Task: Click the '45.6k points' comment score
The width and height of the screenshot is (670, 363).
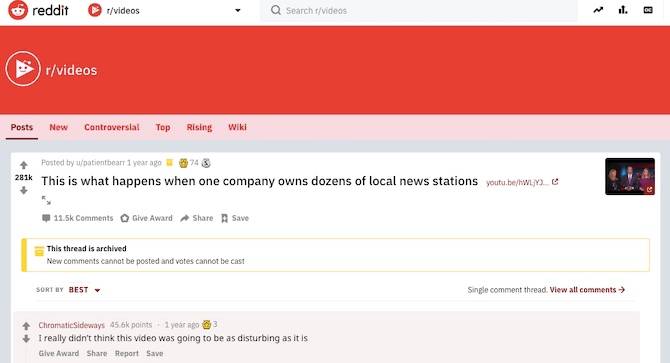Action: pos(131,325)
